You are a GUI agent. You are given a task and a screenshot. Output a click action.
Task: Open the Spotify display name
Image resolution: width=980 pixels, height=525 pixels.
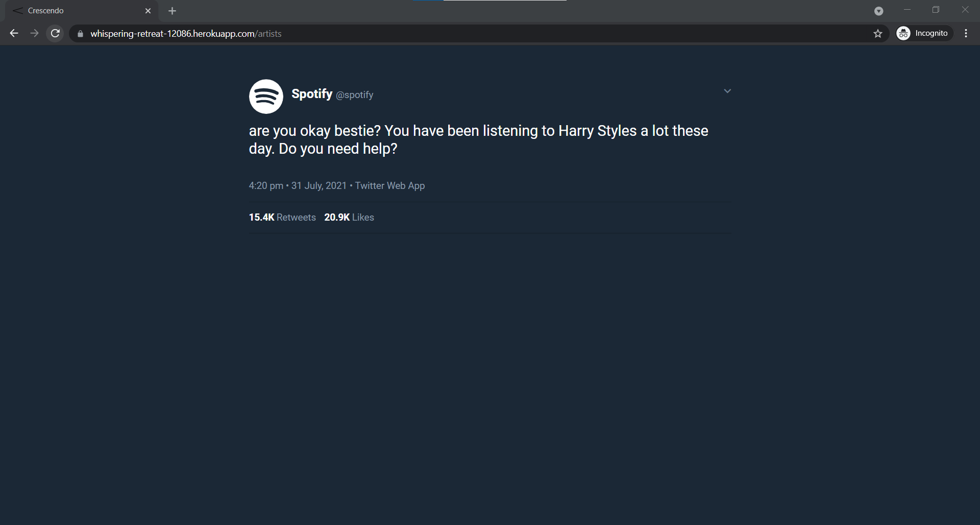(x=312, y=94)
